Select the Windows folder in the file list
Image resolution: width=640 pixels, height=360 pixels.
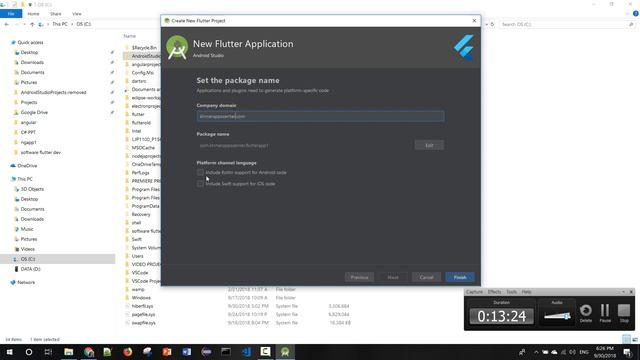pos(141,298)
